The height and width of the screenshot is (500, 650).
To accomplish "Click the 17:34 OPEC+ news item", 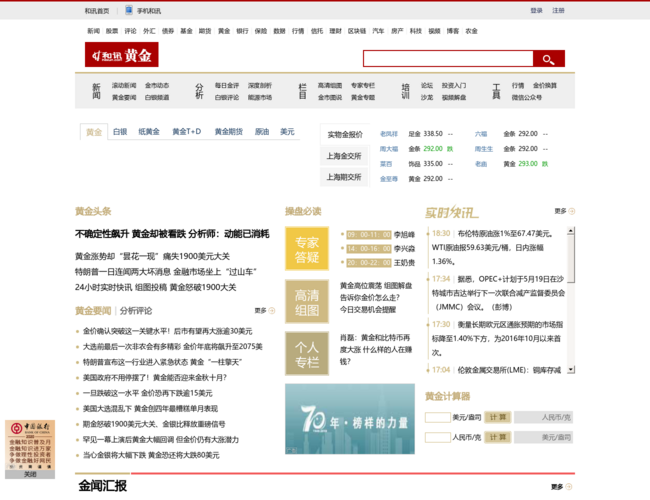I will pyautogui.click(x=498, y=293).
